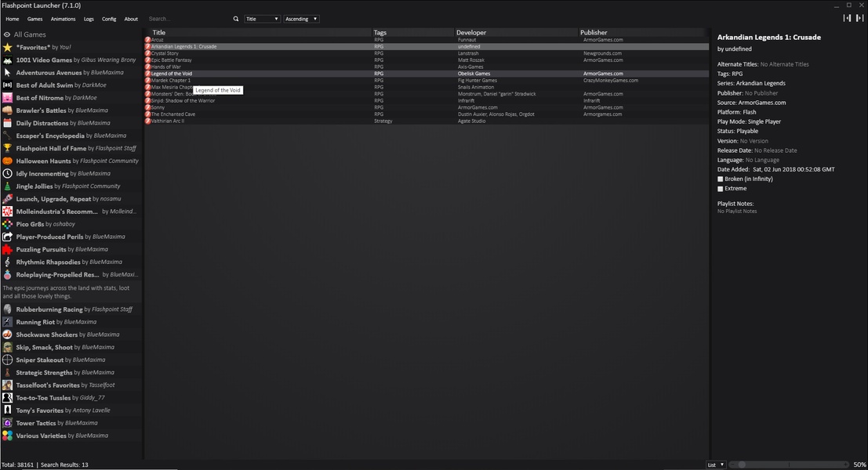
Task: Select the Crystal Story game row
Action: 427,53
